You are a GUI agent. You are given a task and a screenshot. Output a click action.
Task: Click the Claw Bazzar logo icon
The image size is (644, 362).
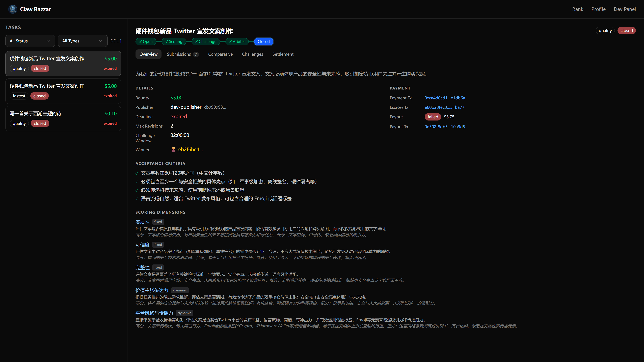(x=12, y=9)
